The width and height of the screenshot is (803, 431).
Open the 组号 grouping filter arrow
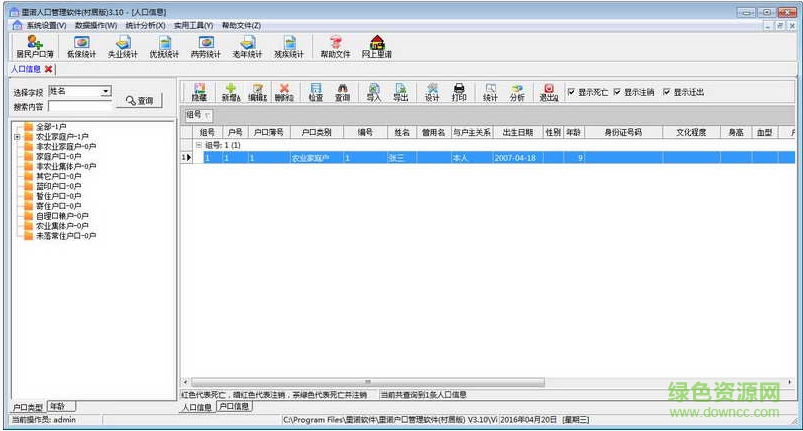207,115
